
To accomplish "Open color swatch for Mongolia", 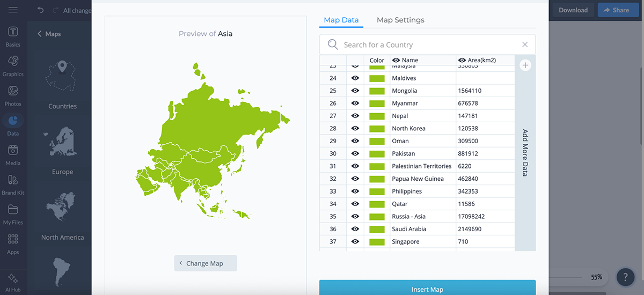I will click(x=377, y=91).
